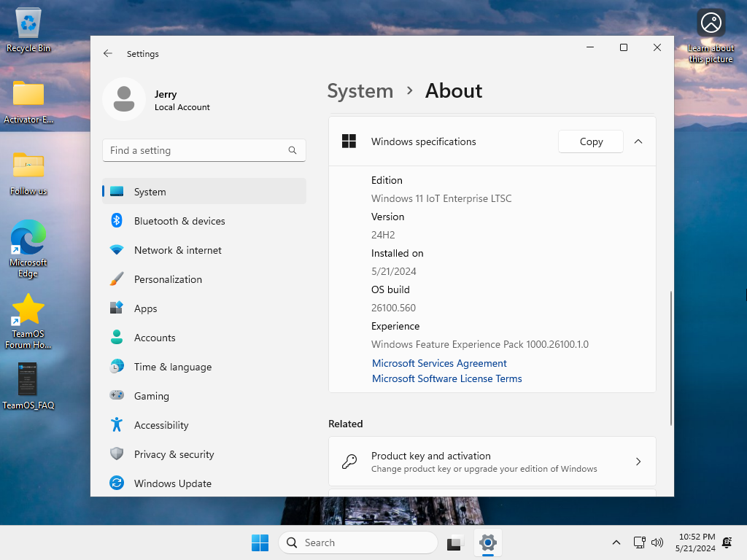The height and width of the screenshot is (560, 747).
Task: Click the OS build value 26100.560
Action: 393,308
